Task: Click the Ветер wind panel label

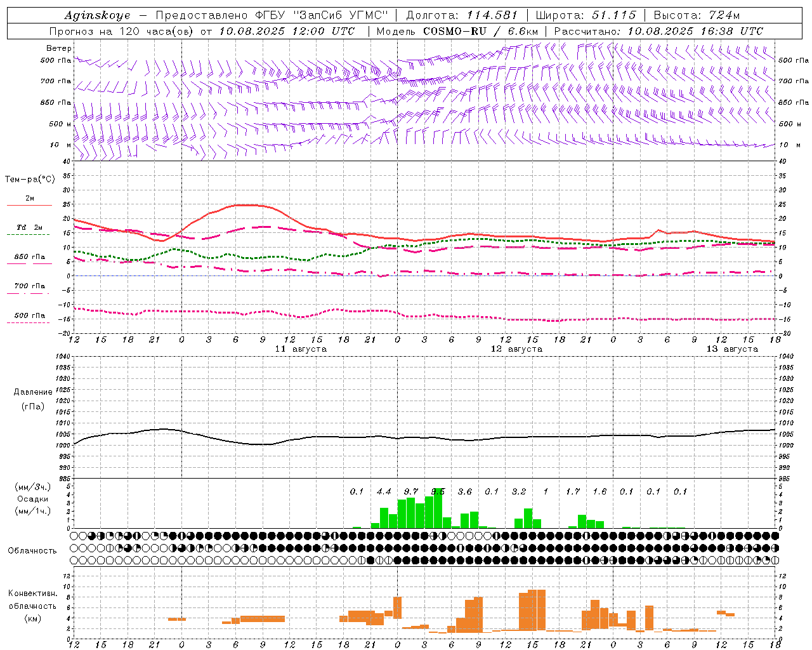Action: [59, 48]
